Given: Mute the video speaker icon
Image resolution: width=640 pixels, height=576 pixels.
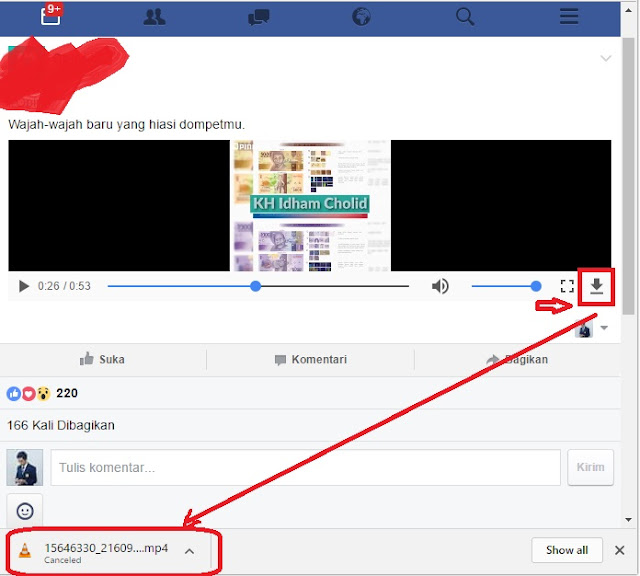Looking at the screenshot, I should point(440,286).
